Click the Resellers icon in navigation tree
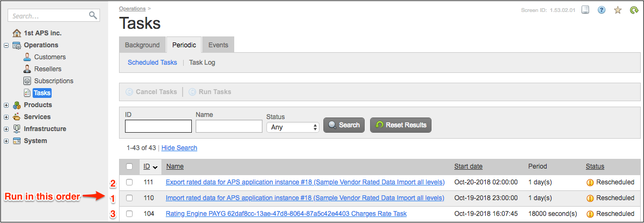The width and height of the screenshot is (644, 223). (x=27, y=69)
